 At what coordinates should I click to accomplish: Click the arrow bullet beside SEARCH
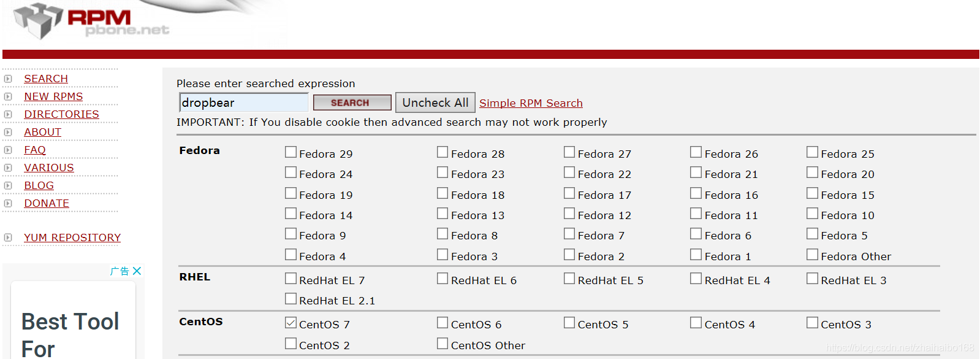8,79
